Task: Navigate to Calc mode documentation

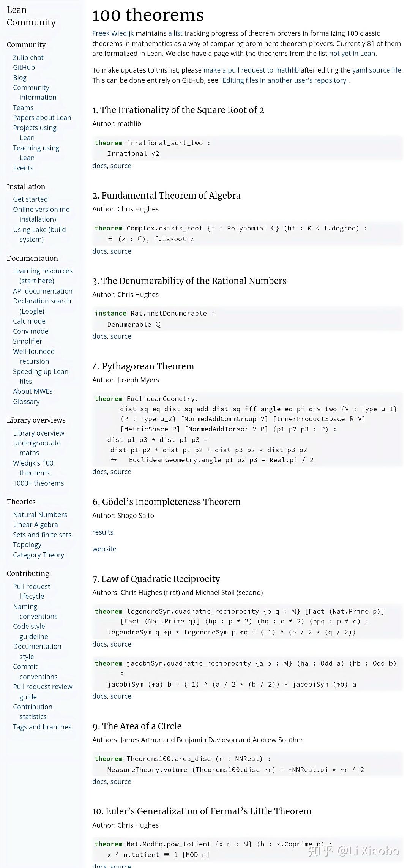Action: 29,321
